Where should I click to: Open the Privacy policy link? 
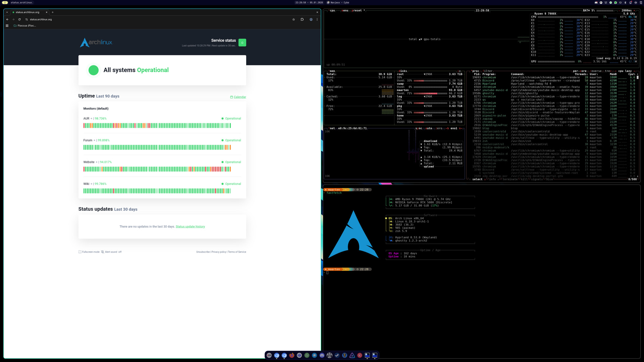(219, 252)
